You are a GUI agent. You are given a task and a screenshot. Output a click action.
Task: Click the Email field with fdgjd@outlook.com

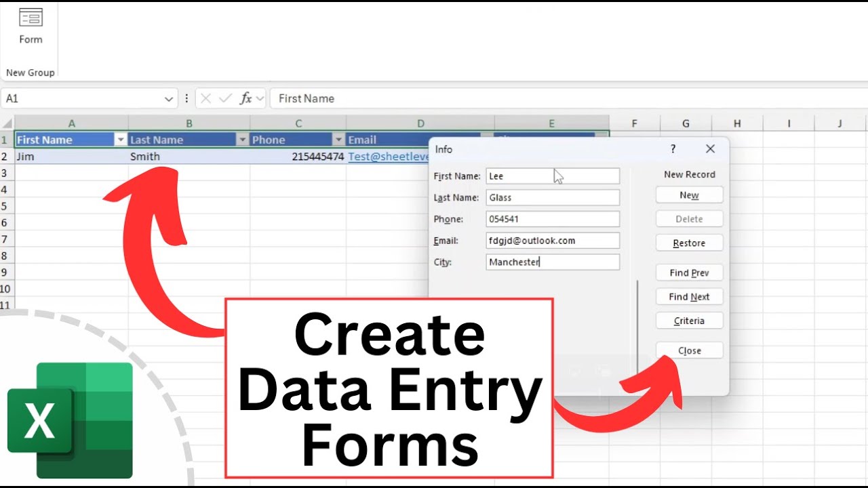click(553, 241)
